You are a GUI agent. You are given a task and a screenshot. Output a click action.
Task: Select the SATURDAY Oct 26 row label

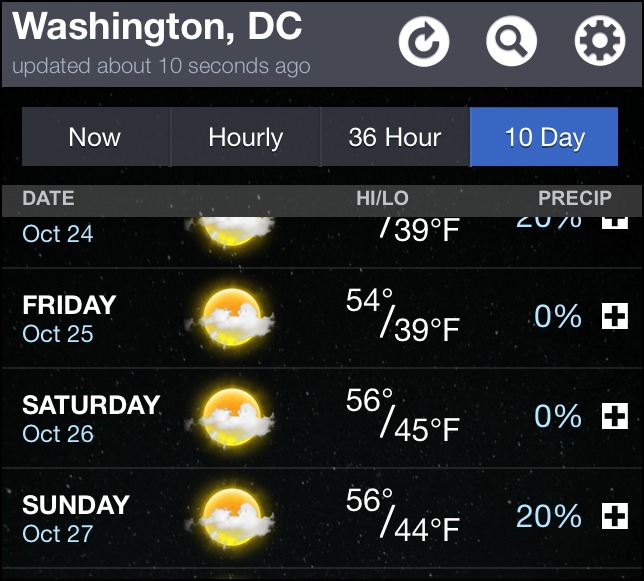click(x=90, y=418)
